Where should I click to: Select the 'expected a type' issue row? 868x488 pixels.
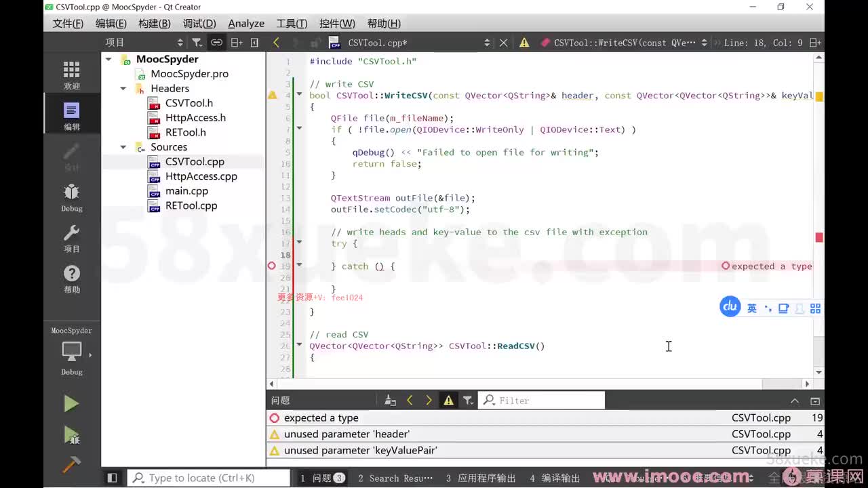545,418
